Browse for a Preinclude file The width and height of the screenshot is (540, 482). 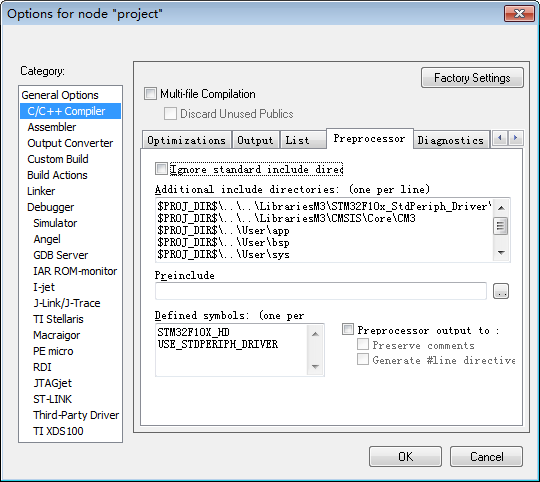click(501, 292)
